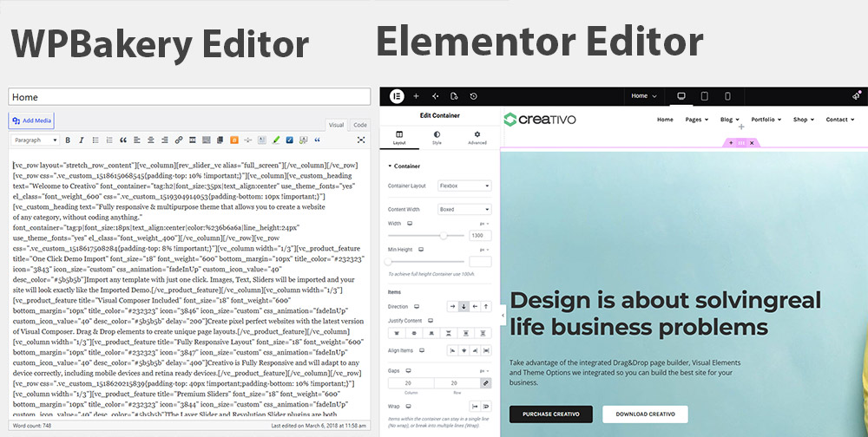Screen dimensions: 868x437
Task: Toggle italic formatting in WordPress toolbar
Action: click(x=82, y=140)
